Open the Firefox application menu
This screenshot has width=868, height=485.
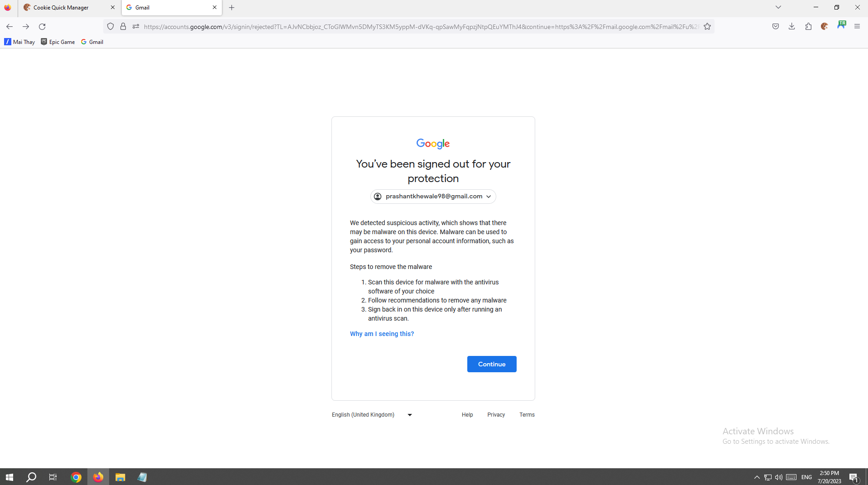(857, 27)
